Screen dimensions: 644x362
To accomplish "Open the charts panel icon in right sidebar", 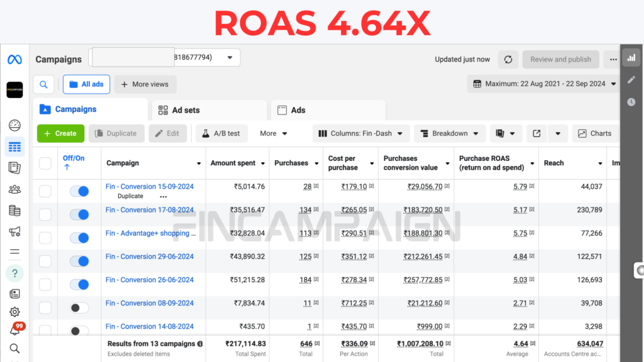I will (631, 57).
